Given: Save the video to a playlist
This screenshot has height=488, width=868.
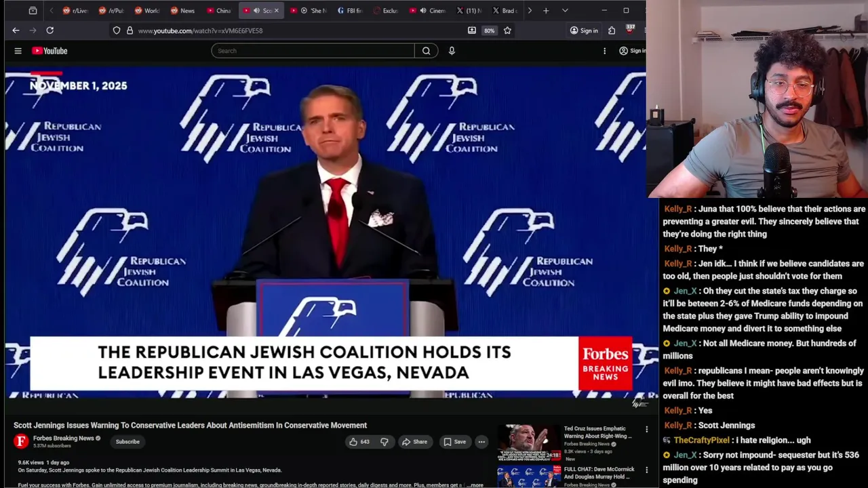Looking at the screenshot, I should point(454,442).
